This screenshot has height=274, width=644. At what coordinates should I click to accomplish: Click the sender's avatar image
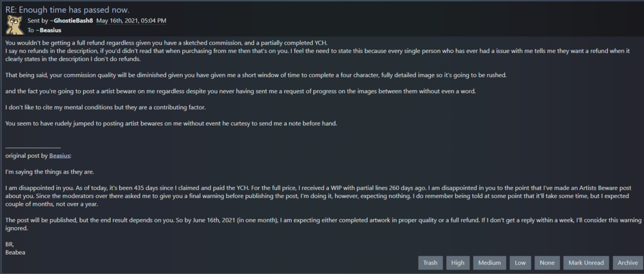(x=15, y=25)
